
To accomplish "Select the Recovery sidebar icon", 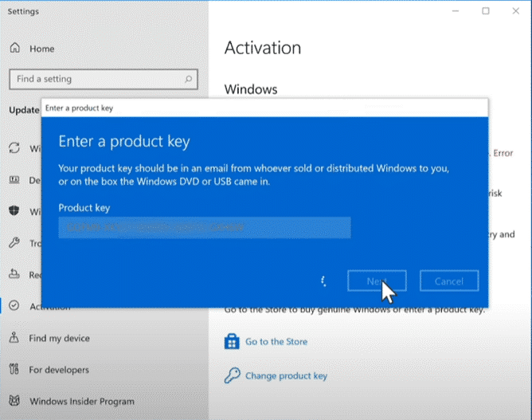I will pos(15,275).
